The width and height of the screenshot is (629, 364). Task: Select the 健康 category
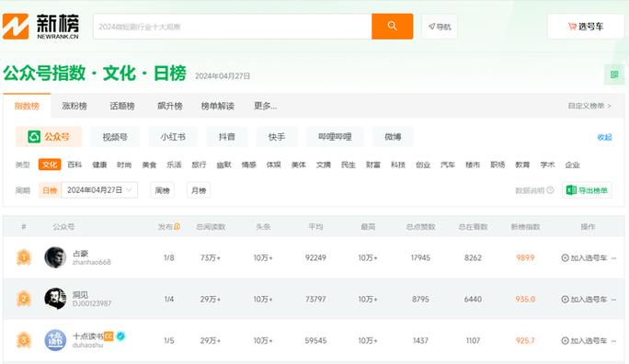pyautogui.click(x=99, y=165)
